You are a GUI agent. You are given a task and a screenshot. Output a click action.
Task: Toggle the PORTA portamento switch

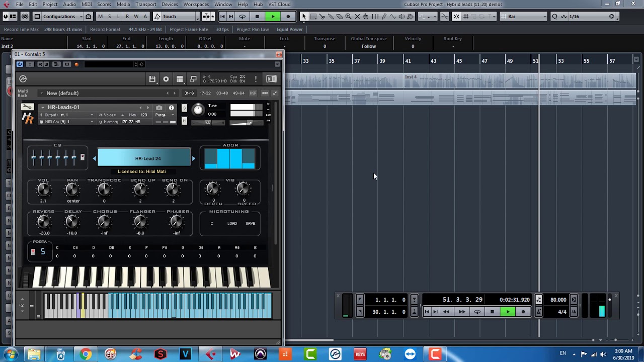(33, 252)
